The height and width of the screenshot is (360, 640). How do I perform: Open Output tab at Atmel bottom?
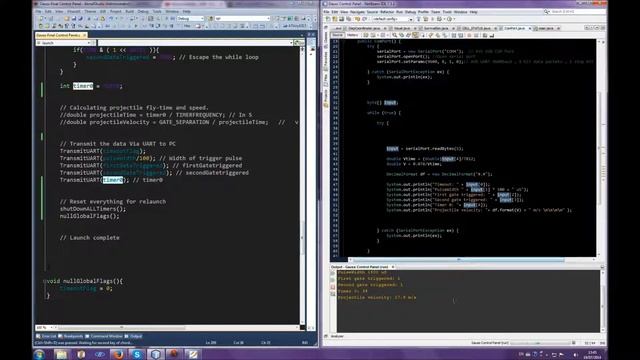133,336
